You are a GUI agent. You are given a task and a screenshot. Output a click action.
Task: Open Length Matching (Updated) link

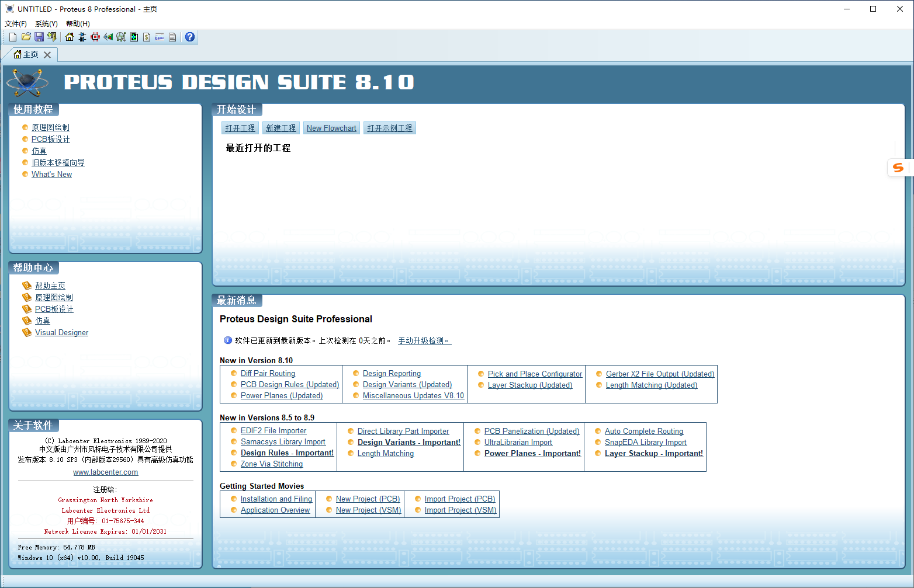point(652,385)
